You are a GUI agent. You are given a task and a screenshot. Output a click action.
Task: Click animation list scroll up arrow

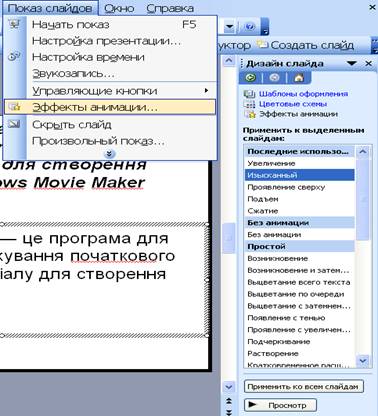pyautogui.click(x=363, y=152)
